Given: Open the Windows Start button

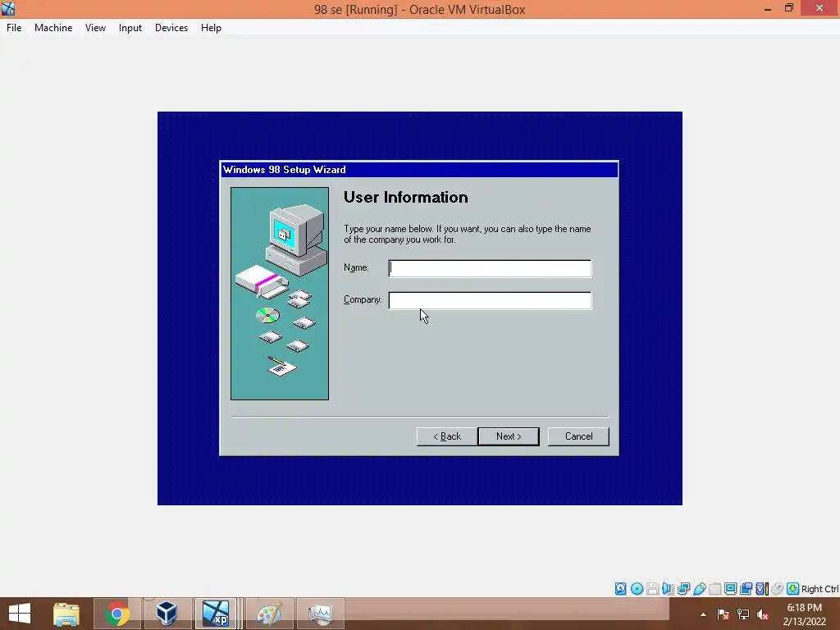Looking at the screenshot, I should coord(20,614).
